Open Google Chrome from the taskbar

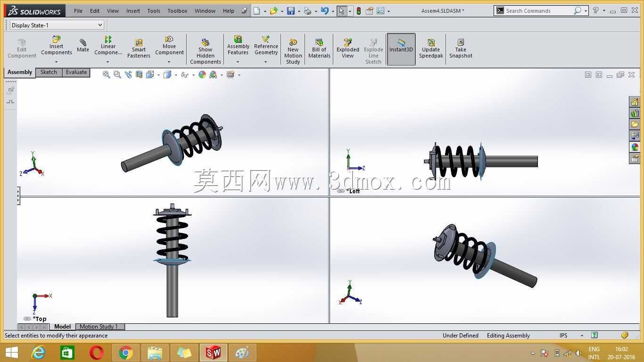coord(125,353)
